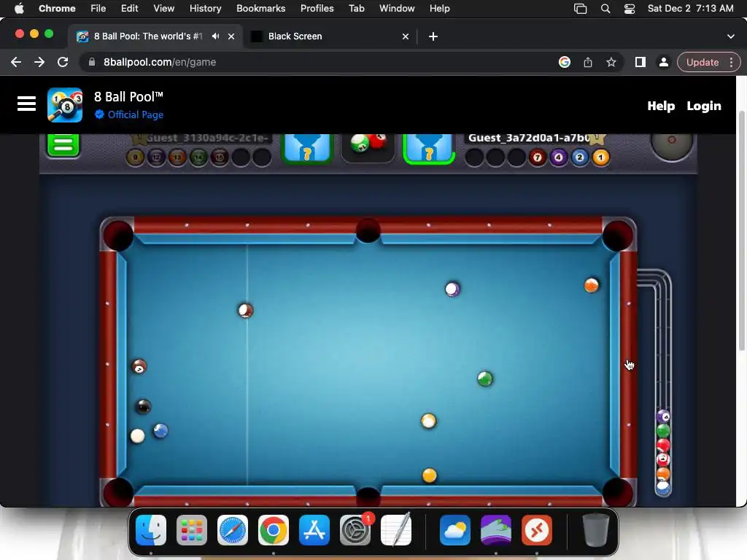Click the ball 7 indicator in header
Viewport: 747px width, 560px height.
pyautogui.click(x=538, y=157)
